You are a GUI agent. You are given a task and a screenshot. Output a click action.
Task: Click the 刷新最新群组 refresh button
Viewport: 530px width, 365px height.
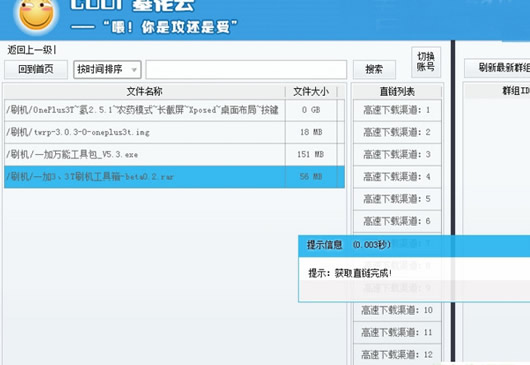pyautogui.click(x=497, y=68)
